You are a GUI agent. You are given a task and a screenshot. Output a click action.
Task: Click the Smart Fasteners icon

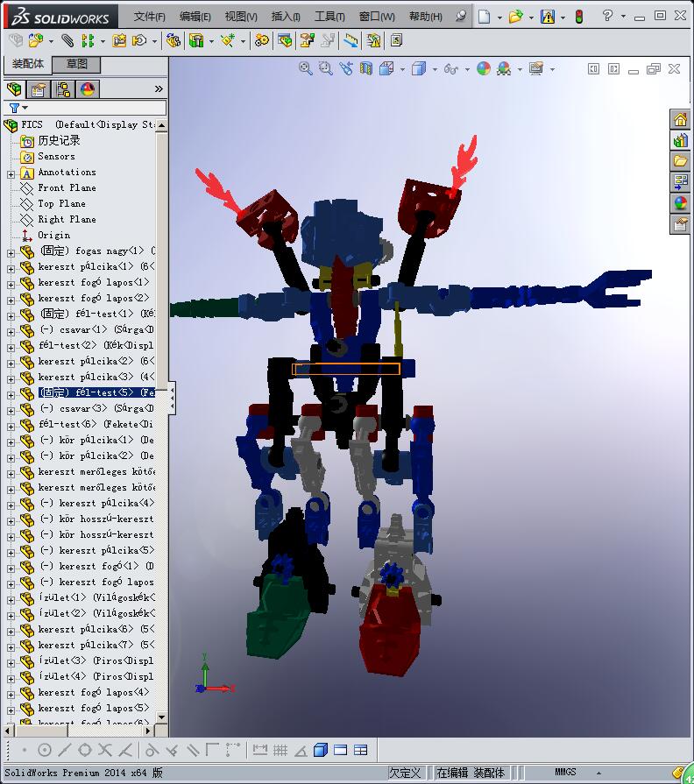tap(119, 40)
